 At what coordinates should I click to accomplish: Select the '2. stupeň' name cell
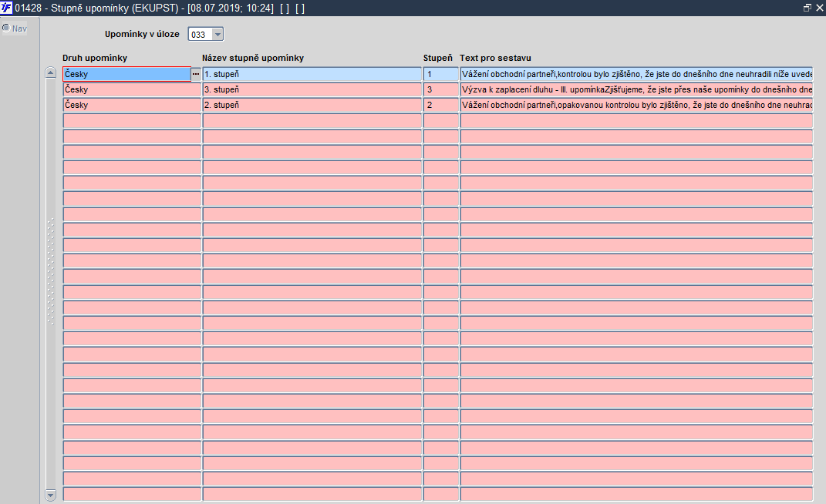tap(312, 105)
